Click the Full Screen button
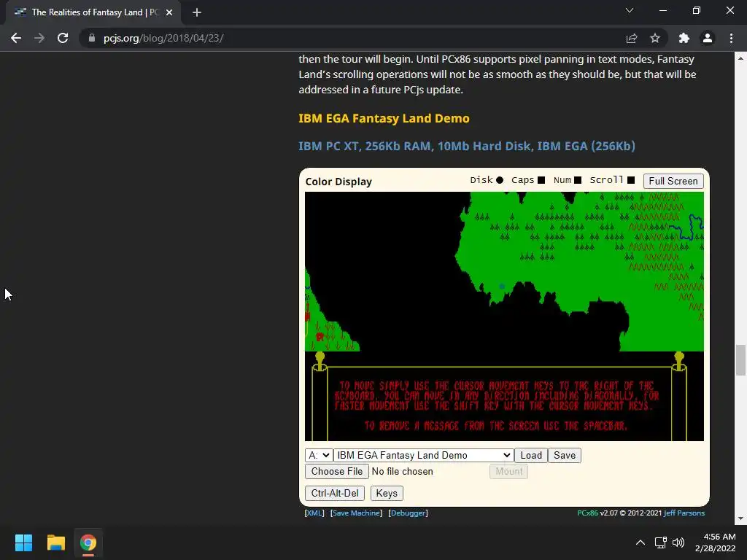The width and height of the screenshot is (747, 560). [x=673, y=181]
